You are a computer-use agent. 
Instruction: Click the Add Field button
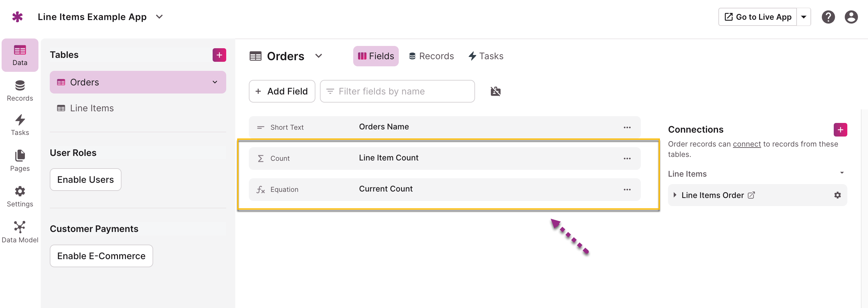pyautogui.click(x=282, y=91)
